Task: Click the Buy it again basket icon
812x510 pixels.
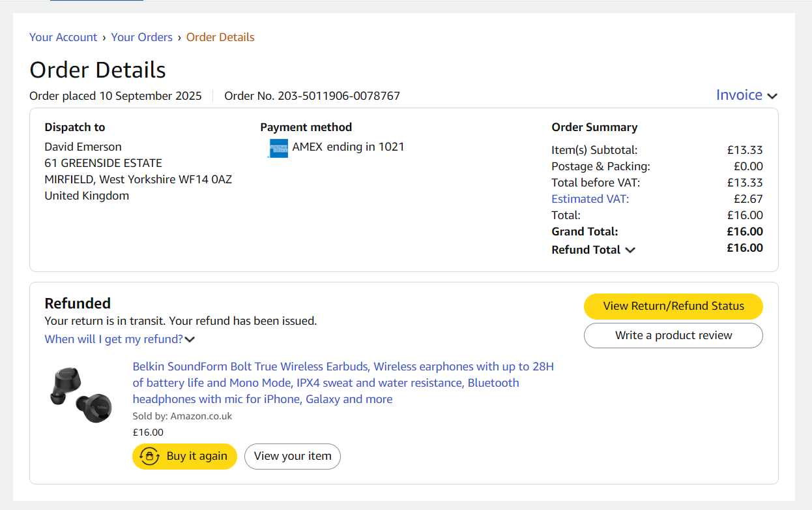Action: pyautogui.click(x=150, y=457)
